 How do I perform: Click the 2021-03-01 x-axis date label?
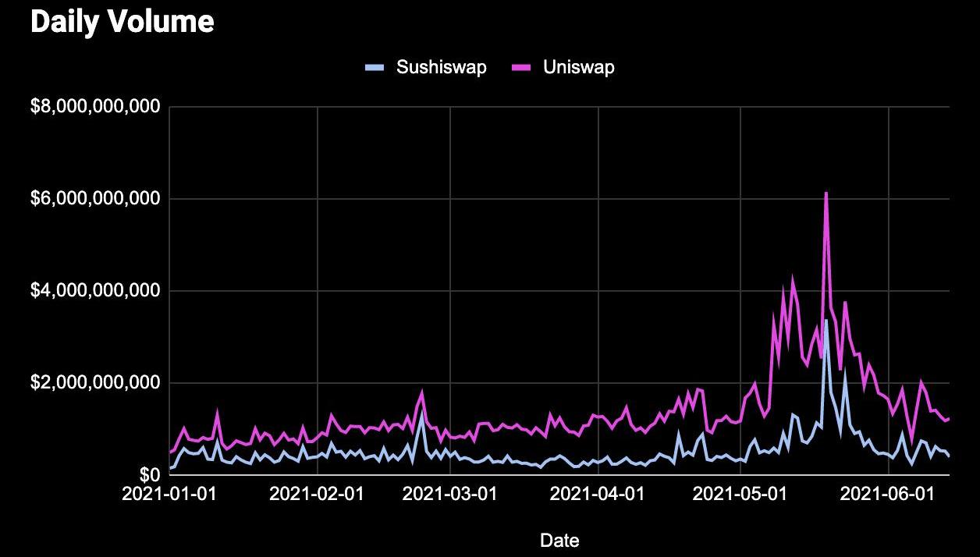pyautogui.click(x=450, y=494)
